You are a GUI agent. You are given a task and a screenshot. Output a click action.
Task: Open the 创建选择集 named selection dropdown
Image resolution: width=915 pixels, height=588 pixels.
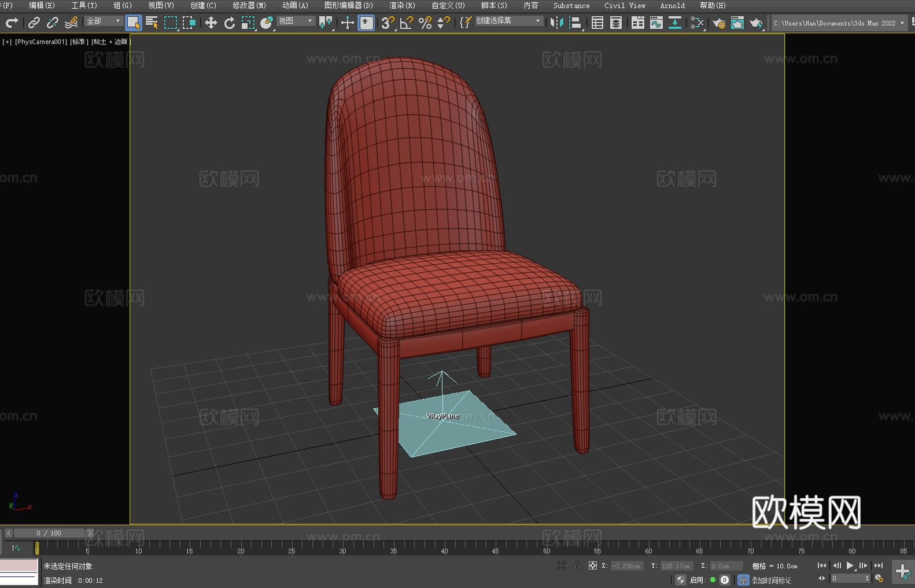click(x=509, y=21)
